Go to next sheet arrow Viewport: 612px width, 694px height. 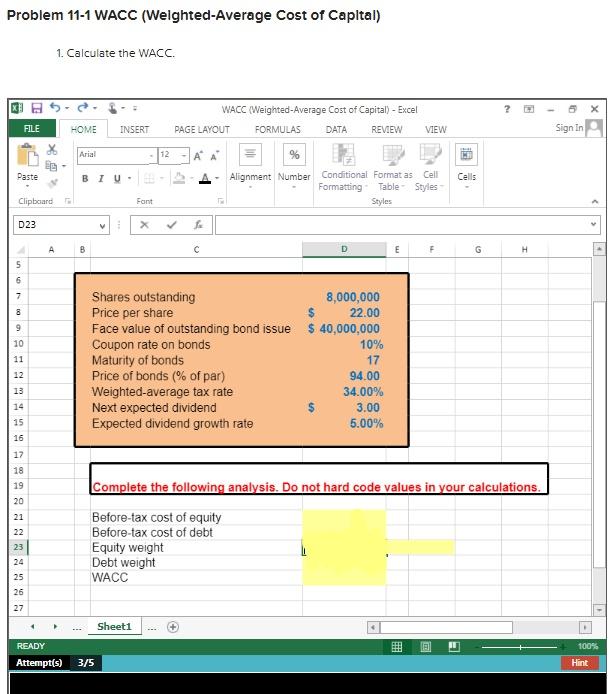point(55,627)
